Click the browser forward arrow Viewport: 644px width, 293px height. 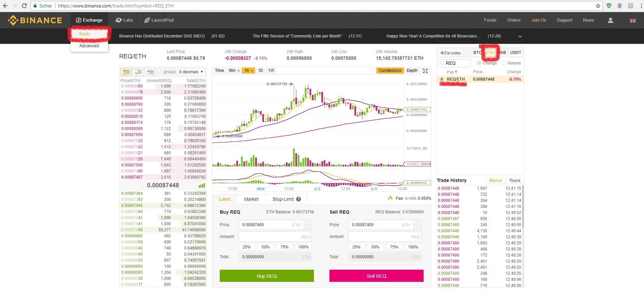15,6
